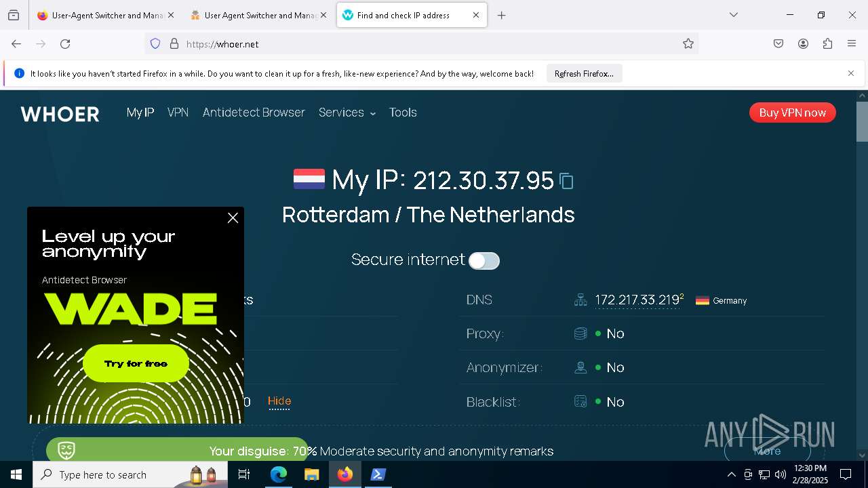Open the VPN menu item
This screenshot has height=488, width=868.
(178, 113)
